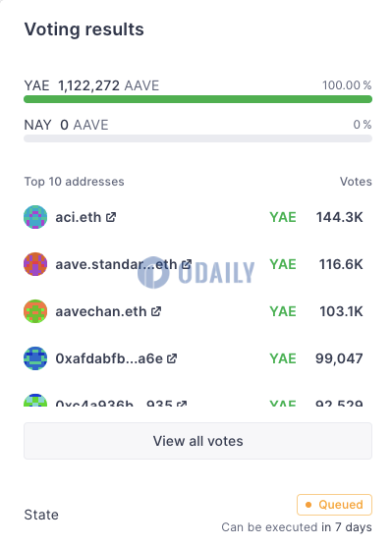Open the View all votes button
The width and height of the screenshot is (392, 546).
point(197,441)
